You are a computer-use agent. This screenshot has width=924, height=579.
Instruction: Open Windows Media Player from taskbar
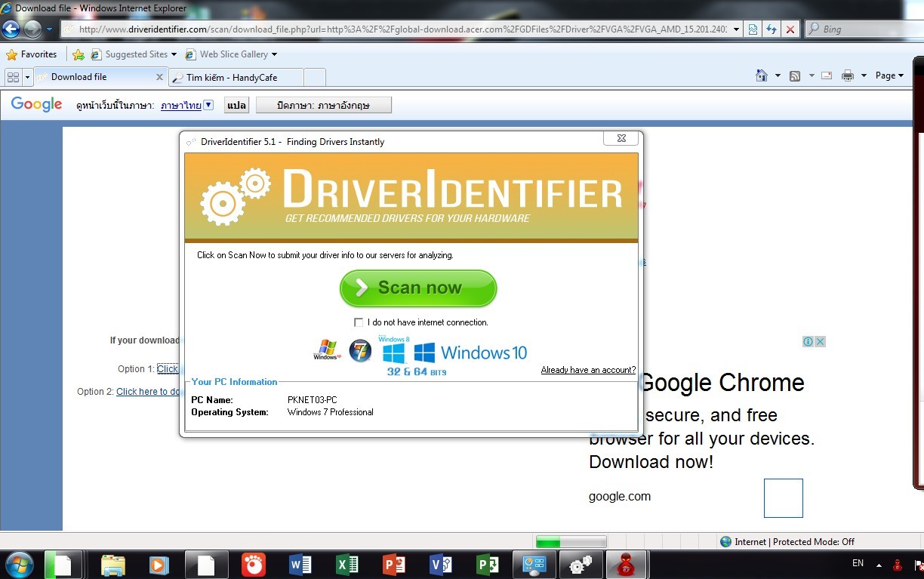[159, 565]
